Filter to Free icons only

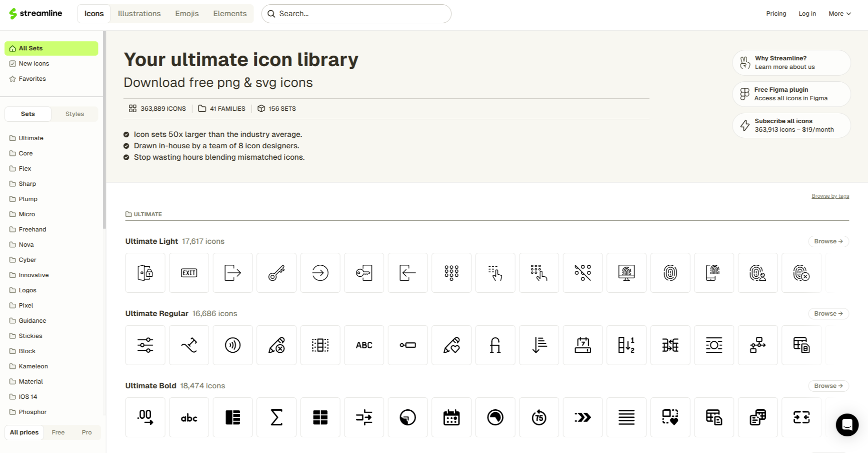tap(58, 433)
